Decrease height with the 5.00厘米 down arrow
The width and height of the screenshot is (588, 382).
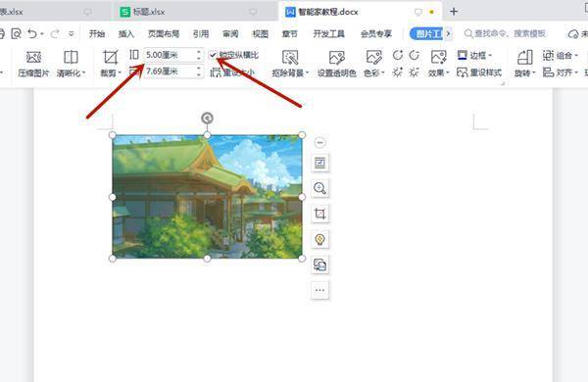(x=199, y=59)
